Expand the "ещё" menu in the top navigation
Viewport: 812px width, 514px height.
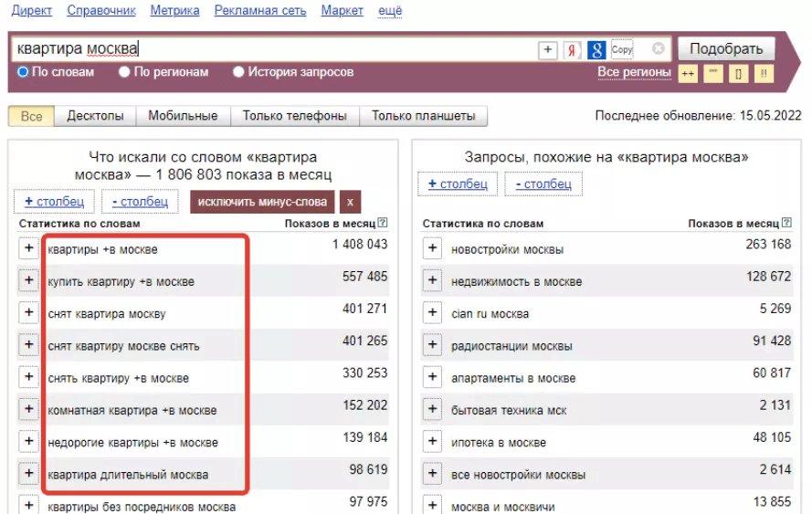tap(390, 11)
